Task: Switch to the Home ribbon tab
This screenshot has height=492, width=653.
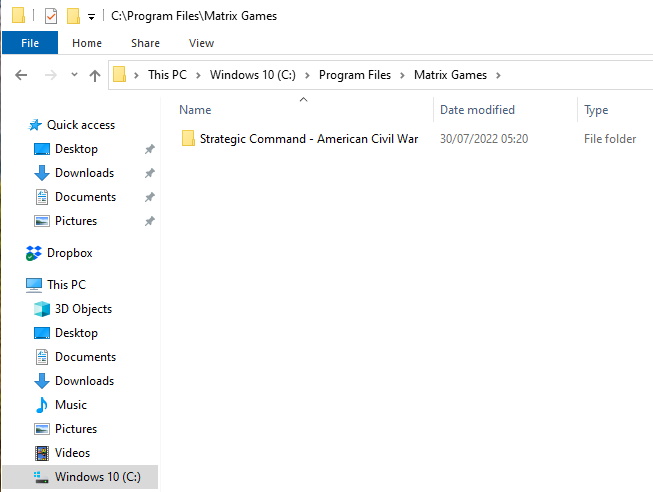Action: pos(87,43)
